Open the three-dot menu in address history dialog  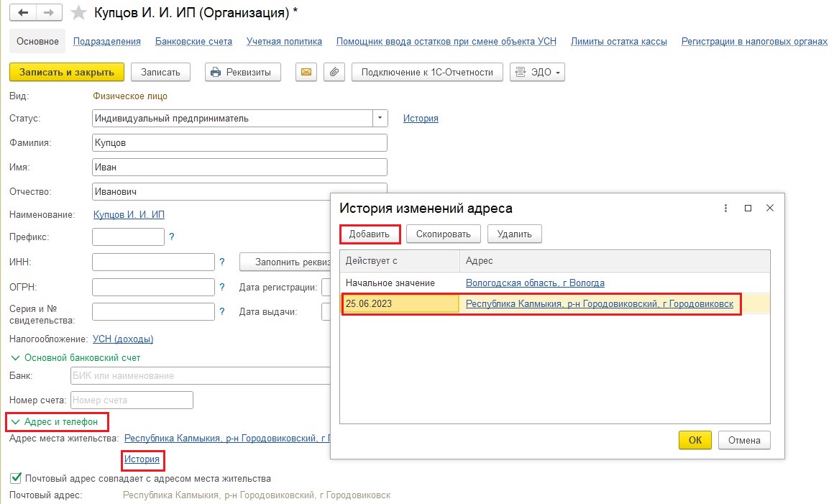click(x=725, y=209)
